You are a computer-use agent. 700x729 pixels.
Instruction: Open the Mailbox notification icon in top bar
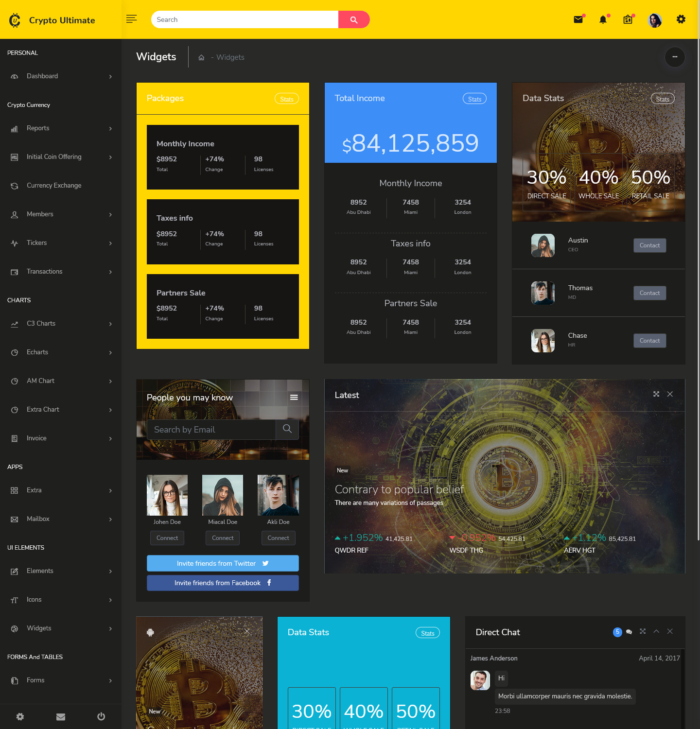pyautogui.click(x=578, y=19)
